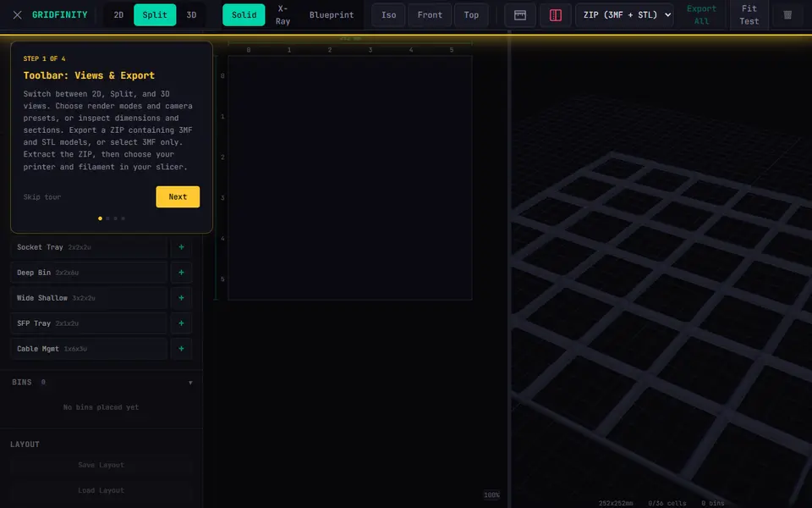Click the Fit Test button
Image resolution: width=812 pixels, height=508 pixels.
749,15
